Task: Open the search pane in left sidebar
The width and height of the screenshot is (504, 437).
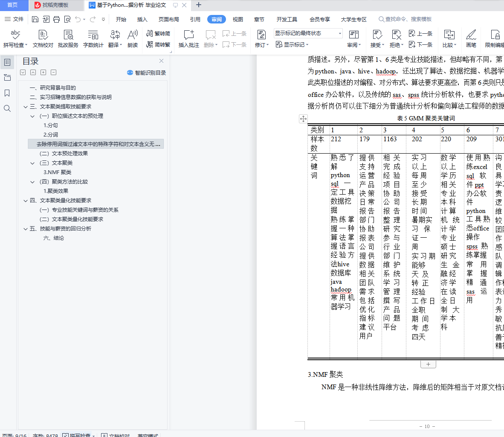Action: [x=7, y=108]
